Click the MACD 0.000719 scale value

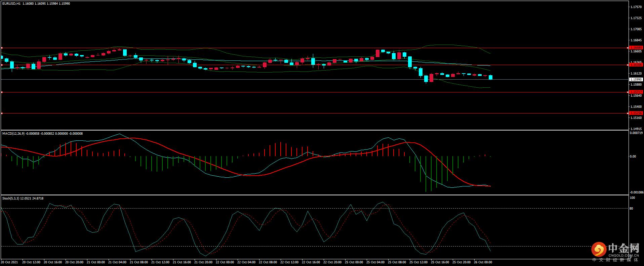tap(636, 133)
